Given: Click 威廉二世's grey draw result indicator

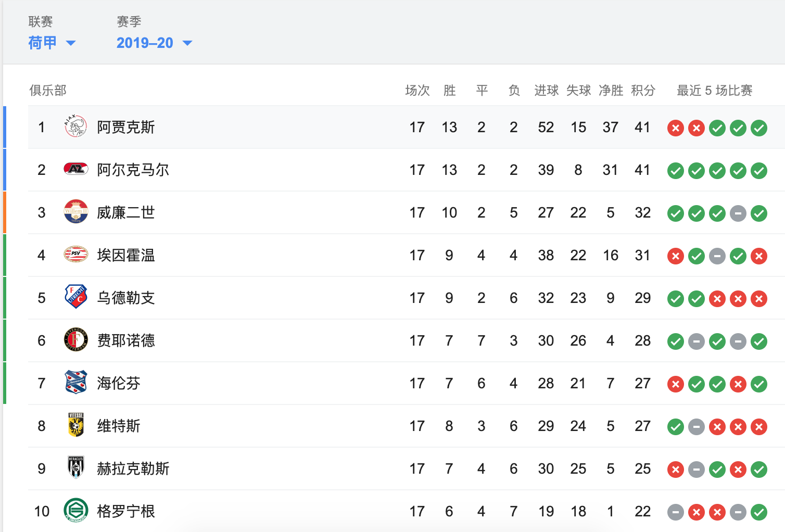Looking at the screenshot, I should [x=738, y=213].
